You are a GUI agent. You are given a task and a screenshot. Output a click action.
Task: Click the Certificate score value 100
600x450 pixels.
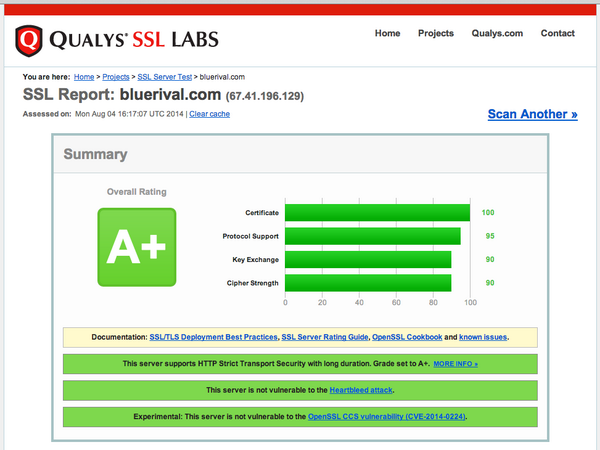tap(488, 212)
